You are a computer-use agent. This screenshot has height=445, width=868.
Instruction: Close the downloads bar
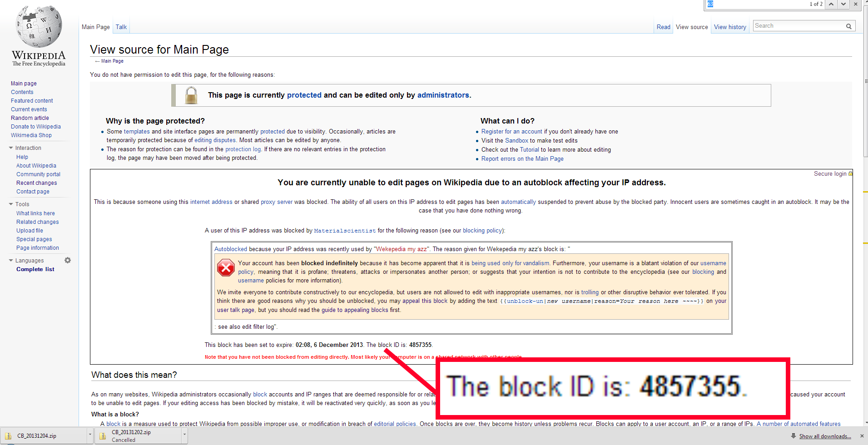click(862, 436)
